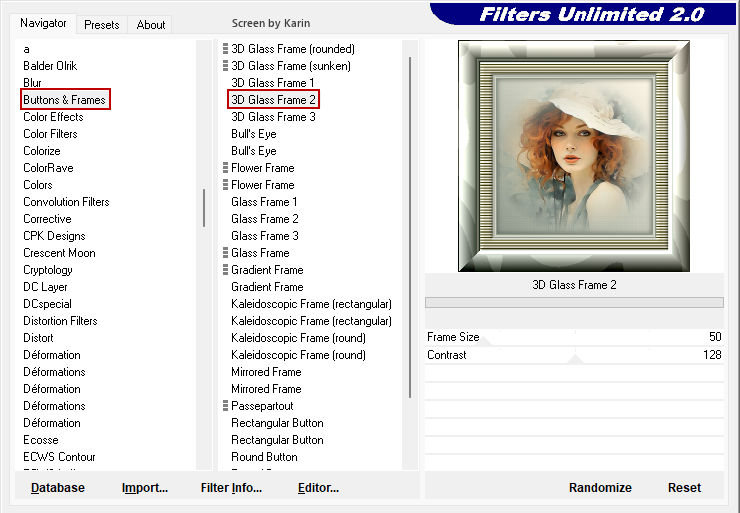Select the Color Effects category

coord(53,117)
